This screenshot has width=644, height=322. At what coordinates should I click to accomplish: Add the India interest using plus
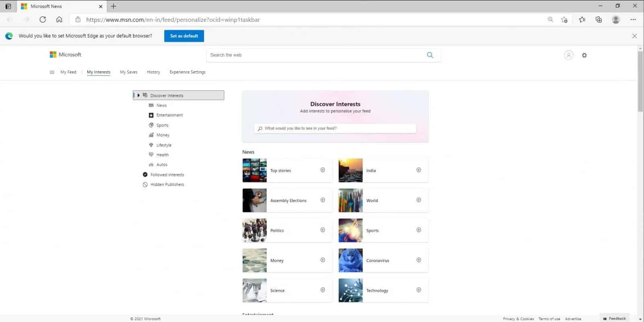(419, 170)
